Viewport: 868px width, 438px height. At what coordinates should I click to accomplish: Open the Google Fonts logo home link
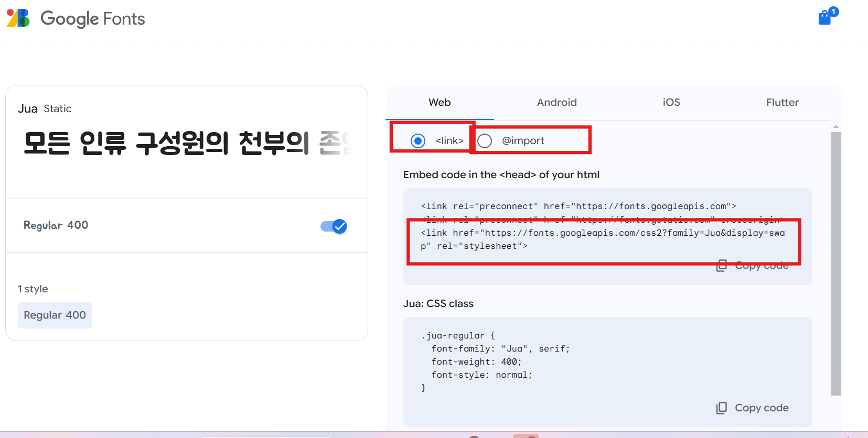tap(76, 18)
